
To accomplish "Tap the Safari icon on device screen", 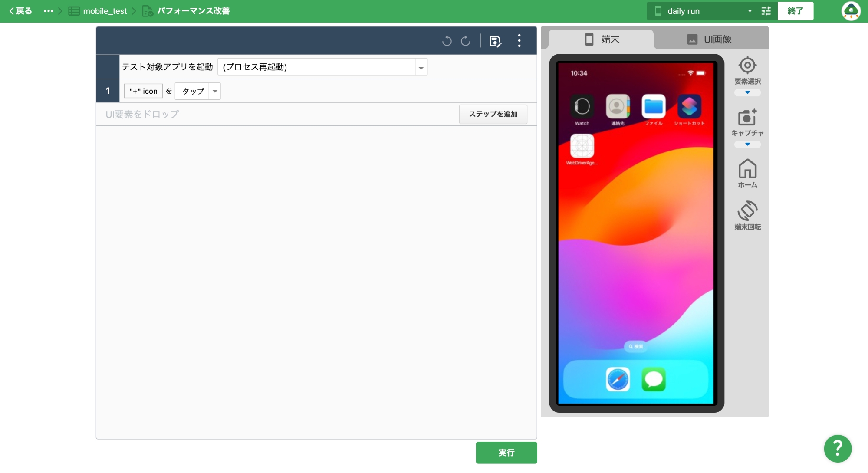I will click(618, 379).
